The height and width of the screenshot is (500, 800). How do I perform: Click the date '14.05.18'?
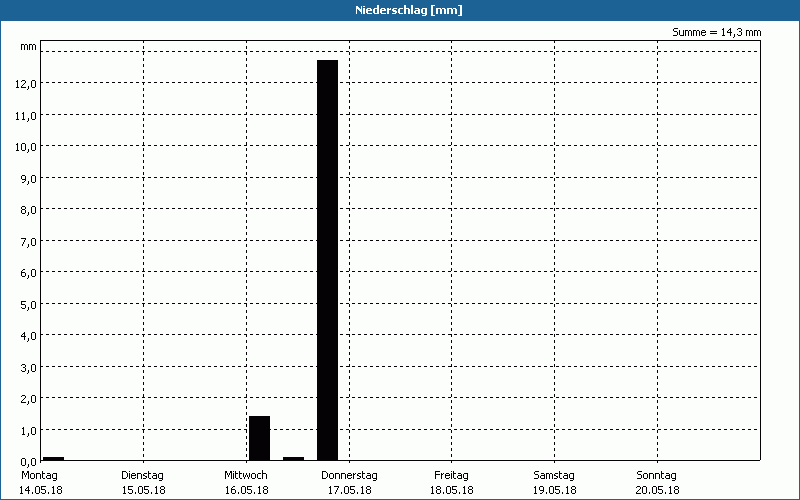41,490
